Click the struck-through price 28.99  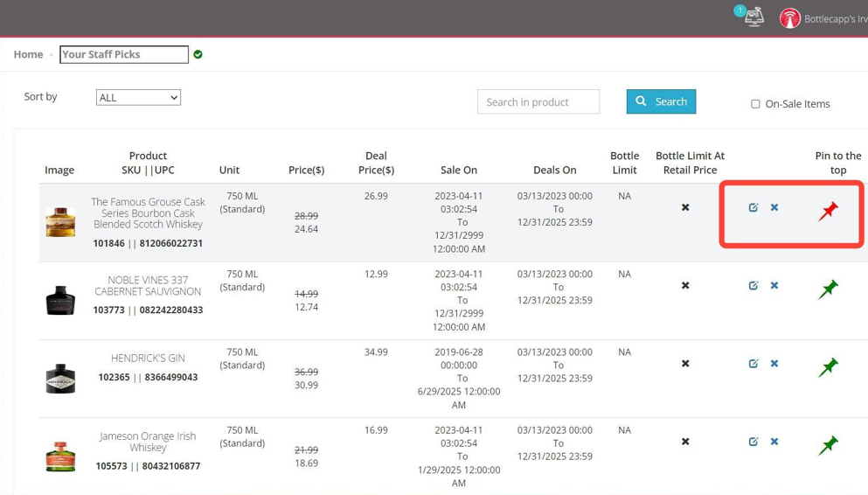click(306, 216)
